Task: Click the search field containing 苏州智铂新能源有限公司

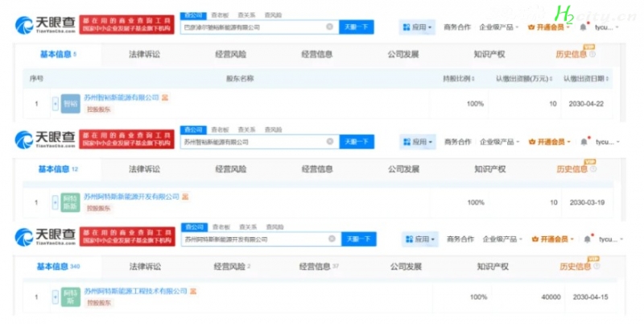Action: [250, 141]
